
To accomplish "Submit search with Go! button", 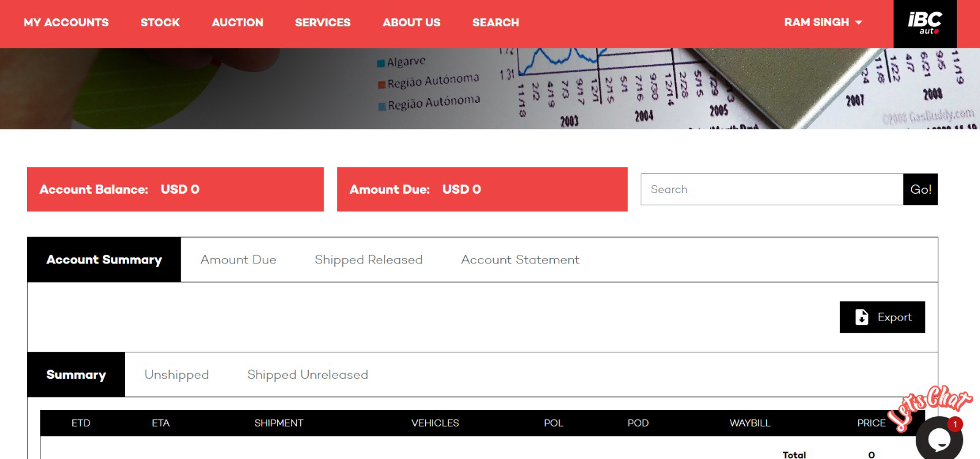I will (x=921, y=189).
